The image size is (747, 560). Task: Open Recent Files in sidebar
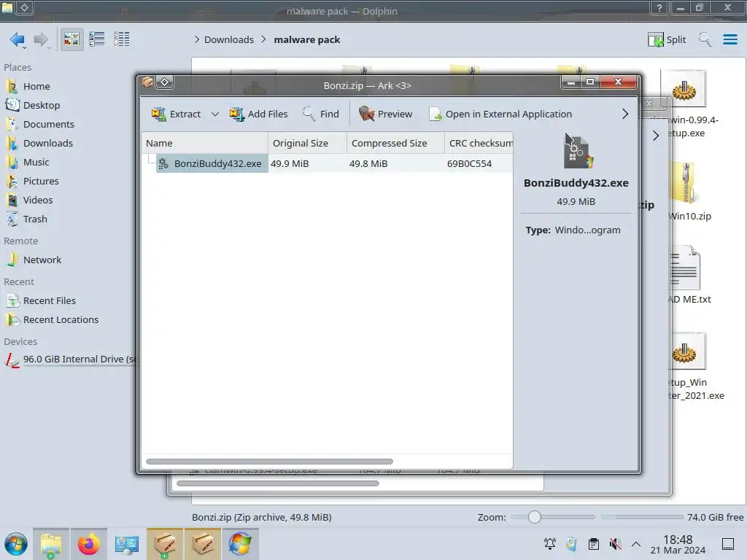click(x=49, y=301)
